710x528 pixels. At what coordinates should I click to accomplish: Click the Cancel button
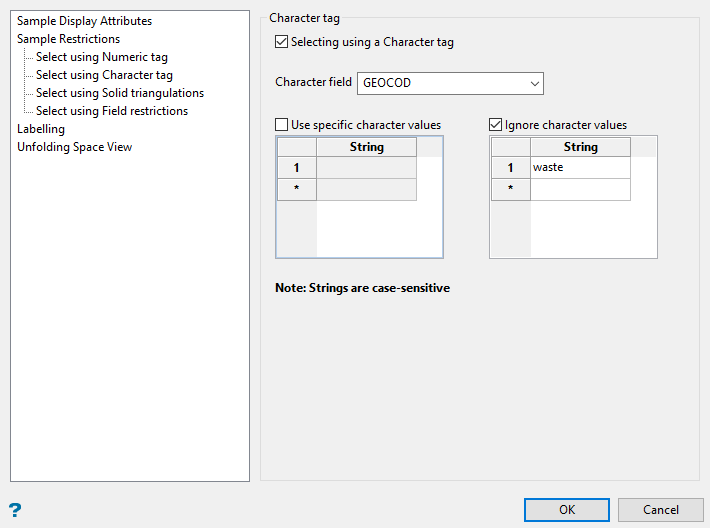661,510
